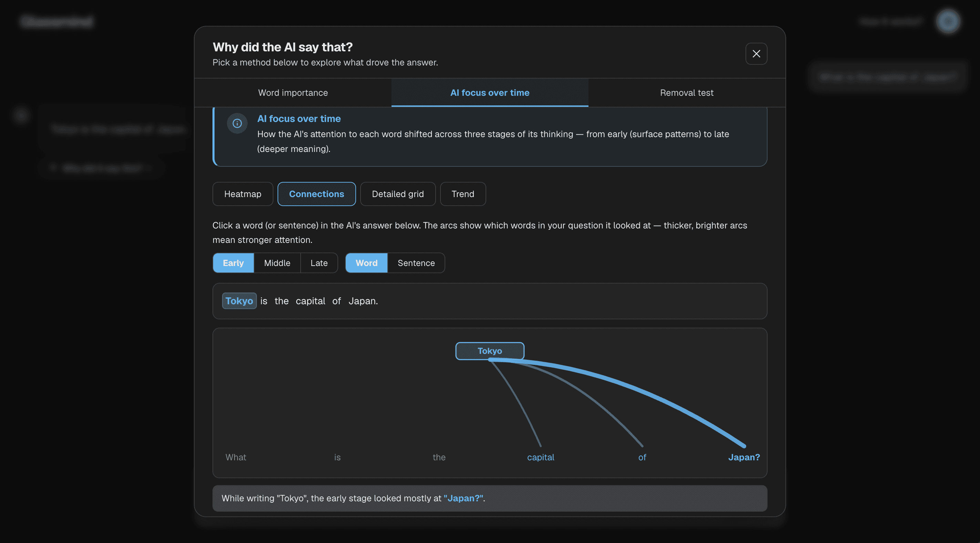Click question word 'is' in the diagram

click(337, 457)
